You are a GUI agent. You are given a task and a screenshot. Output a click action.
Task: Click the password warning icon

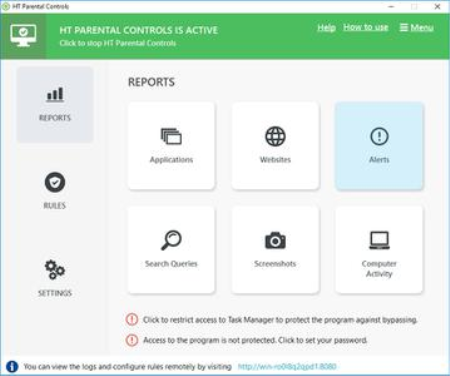pos(132,340)
